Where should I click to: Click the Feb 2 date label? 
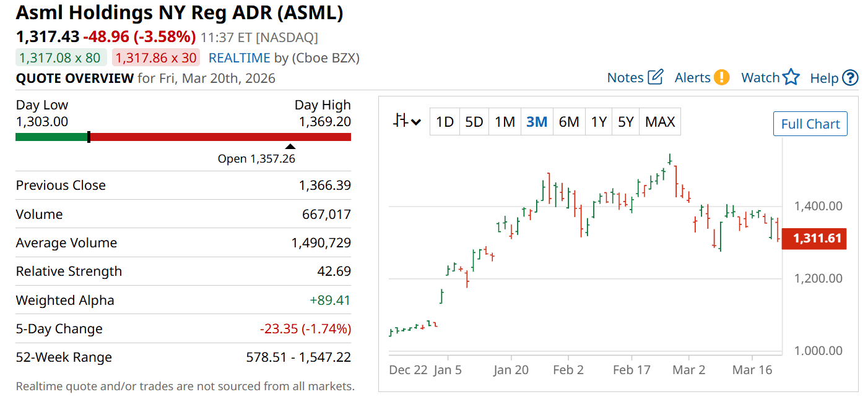tap(568, 370)
